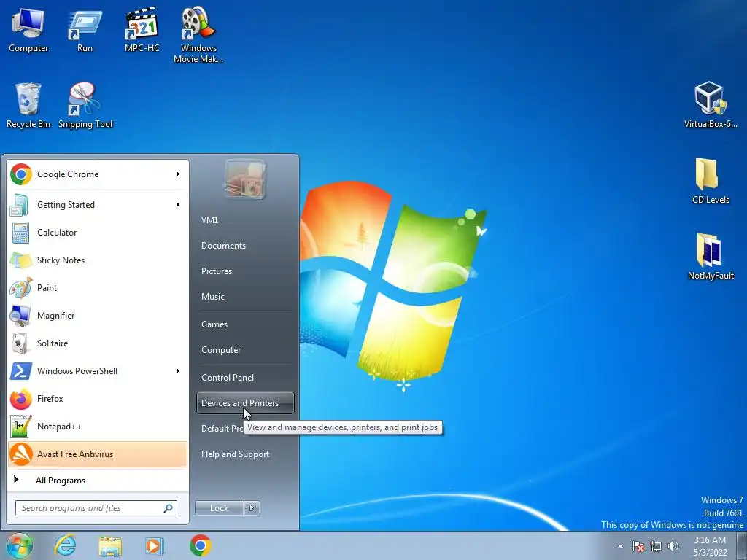The height and width of the screenshot is (560, 747).
Task: Click the user account picture in Start menu
Action: coord(245,179)
